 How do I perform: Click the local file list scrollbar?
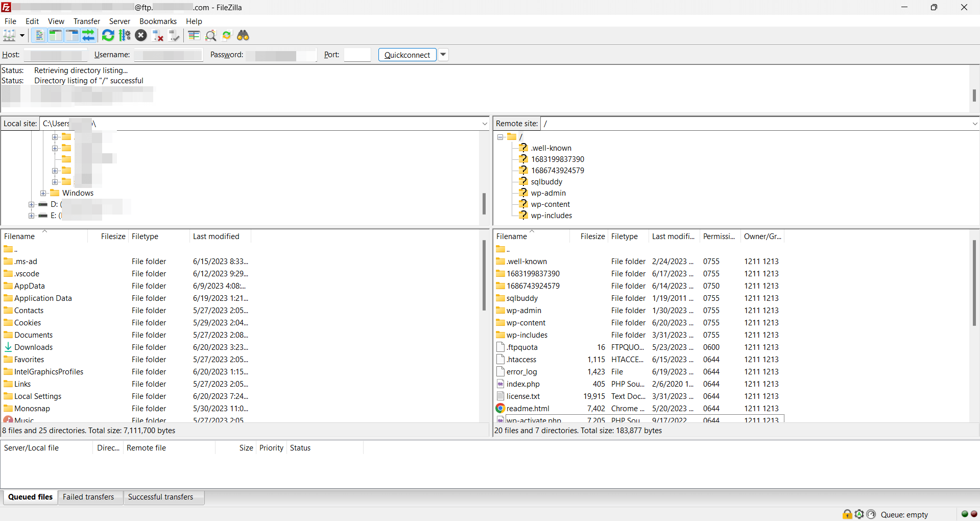[x=484, y=276]
